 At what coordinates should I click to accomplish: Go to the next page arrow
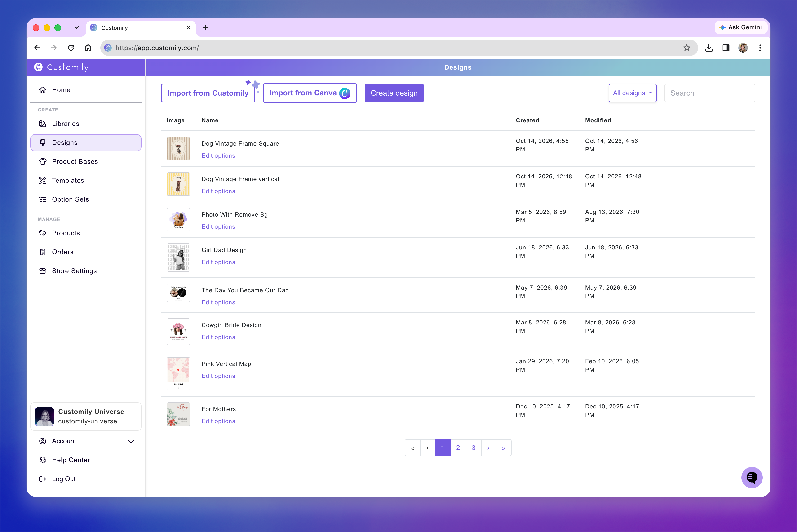pos(488,448)
